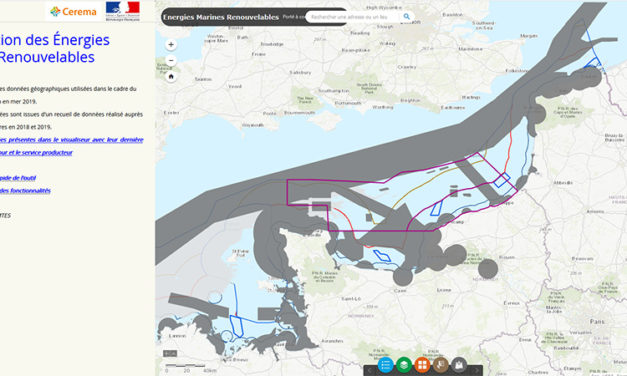Open the "rapide de l'outil" guide link
The width and height of the screenshot is (627, 376).
click(x=18, y=178)
